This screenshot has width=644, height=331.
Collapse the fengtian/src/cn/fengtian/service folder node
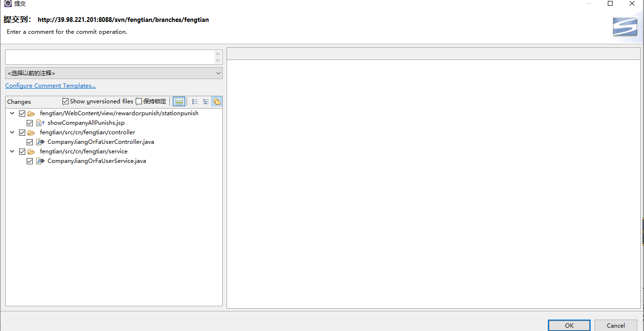pos(12,151)
